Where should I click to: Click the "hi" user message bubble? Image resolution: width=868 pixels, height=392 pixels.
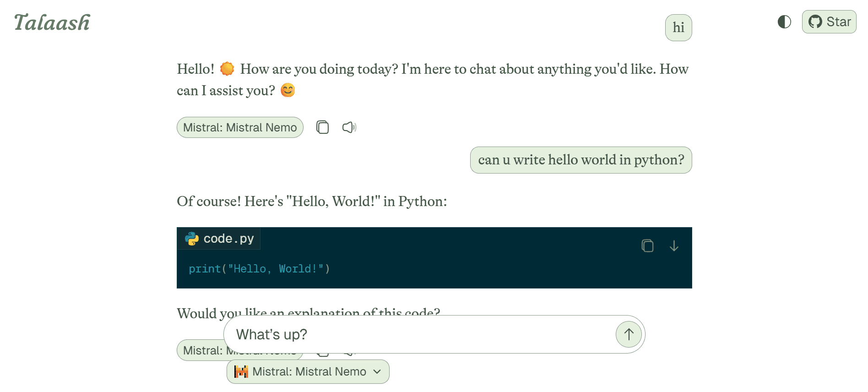coord(678,28)
